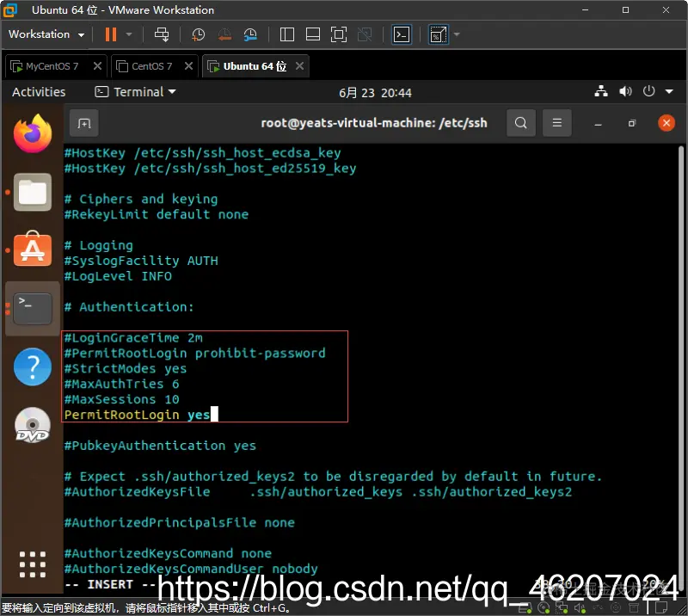688x616 pixels.
Task: Open the snapshot manager
Action: point(250,34)
